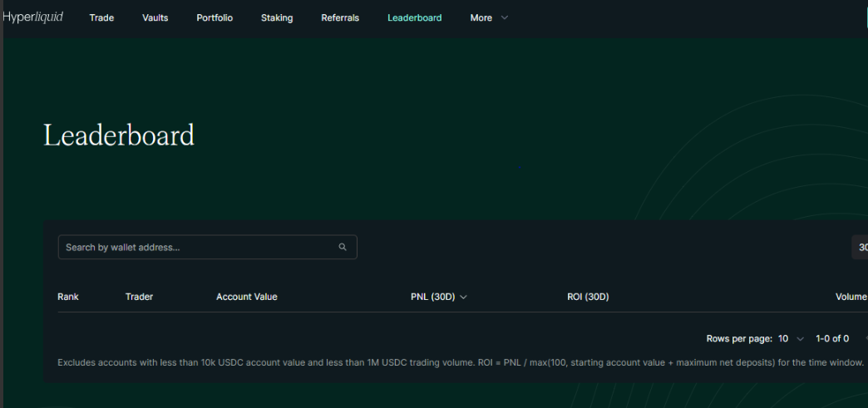This screenshot has height=408, width=868.
Task: Click the Hyperliquid logo
Action: 32,17
